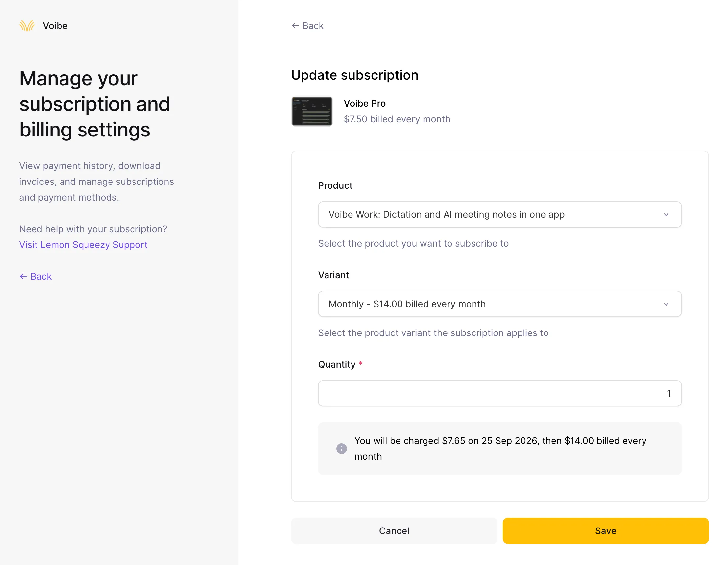
Task: Click 'Select the product you want to subscribe to' hint
Action: pyautogui.click(x=413, y=244)
